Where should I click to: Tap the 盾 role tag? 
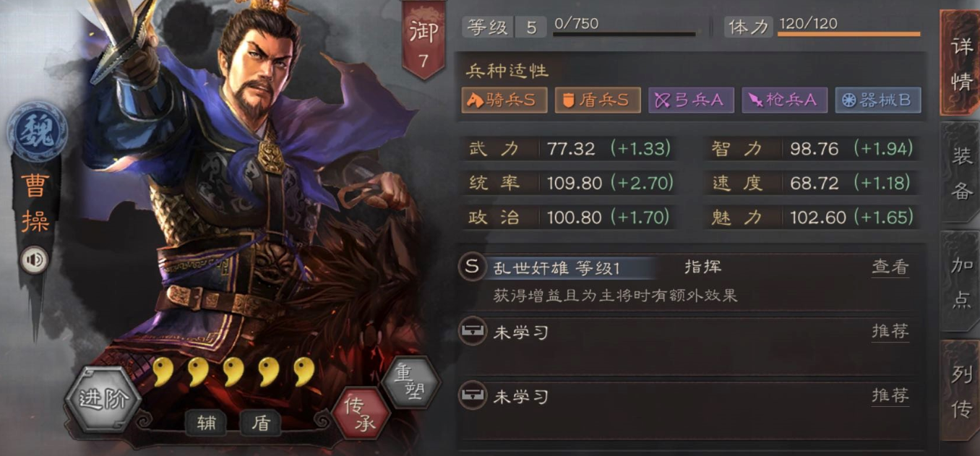[260, 423]
